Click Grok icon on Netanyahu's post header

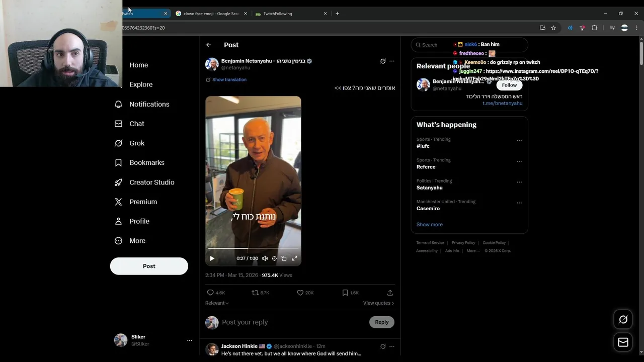click(383, 61)
